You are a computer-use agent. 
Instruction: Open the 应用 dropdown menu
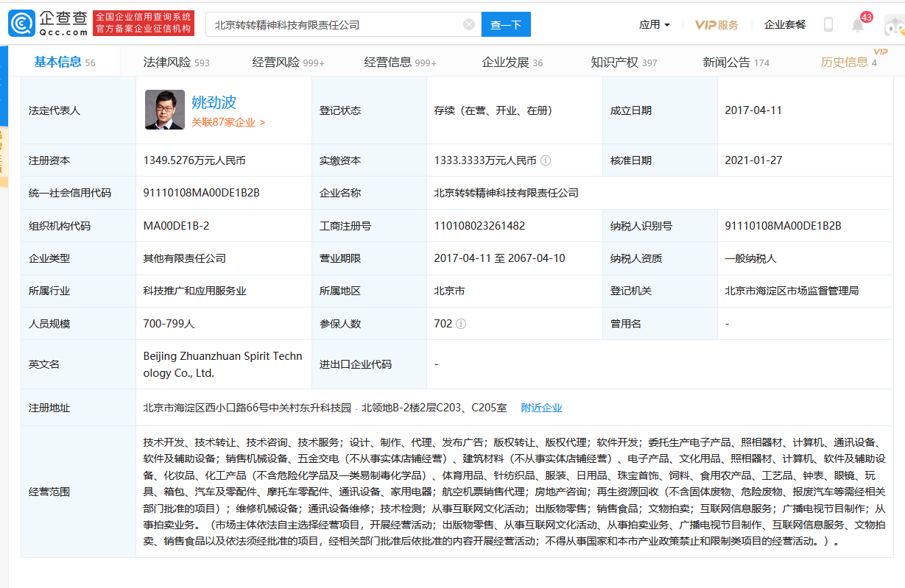coord(655,24)
